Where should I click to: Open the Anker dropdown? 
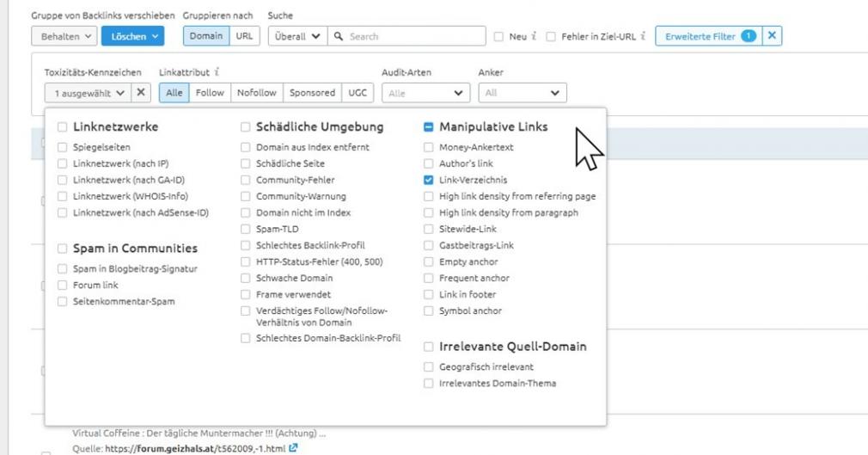tap(522, 93)
